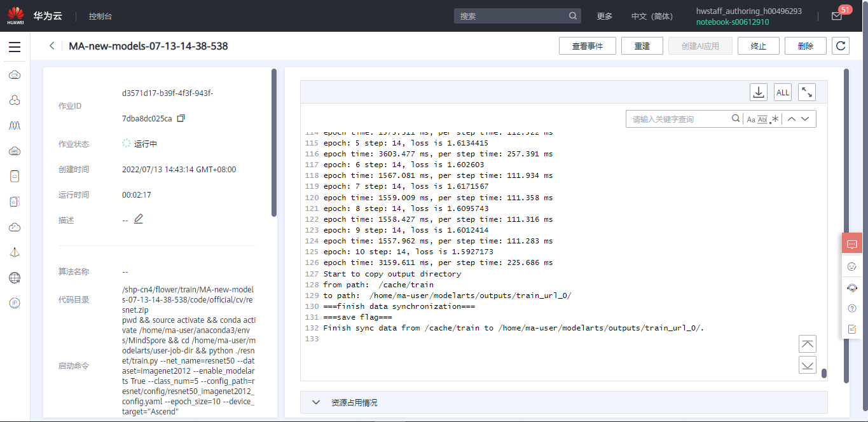Click the 终止 button to stop the job

(x=759, y=46)
